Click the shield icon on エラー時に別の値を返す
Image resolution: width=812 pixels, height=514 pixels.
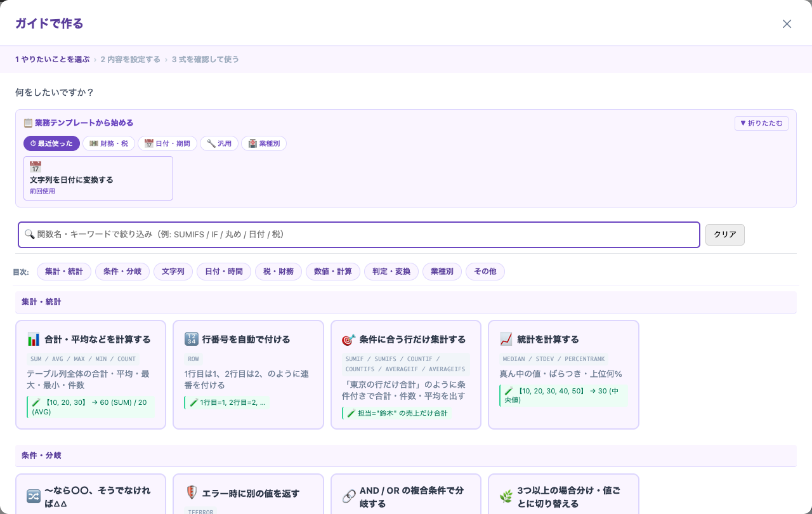point(191,493)
